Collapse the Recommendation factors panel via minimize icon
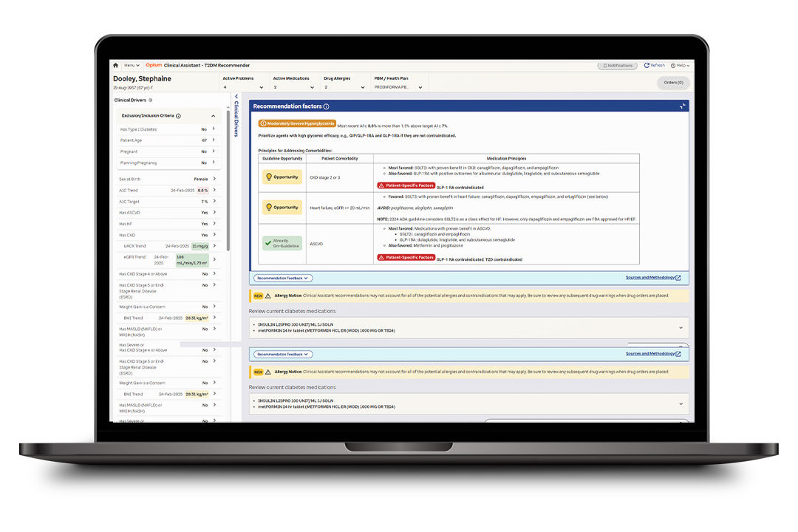This screenshot has height=532, width=798. (682, 106)
